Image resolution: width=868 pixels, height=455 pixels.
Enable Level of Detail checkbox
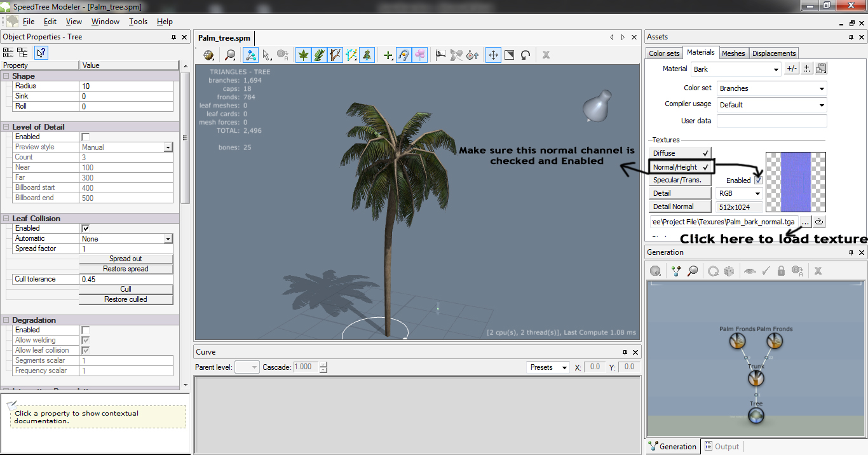tap(86, 137)
